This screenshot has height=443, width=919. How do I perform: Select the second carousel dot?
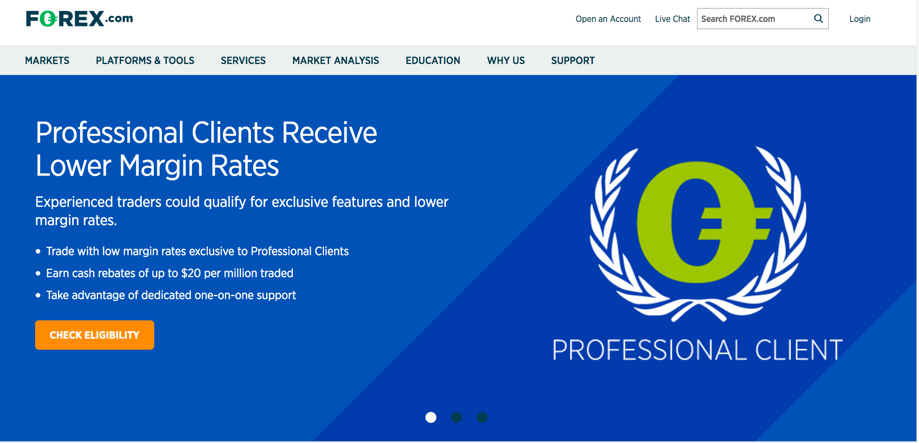point(457,417)
